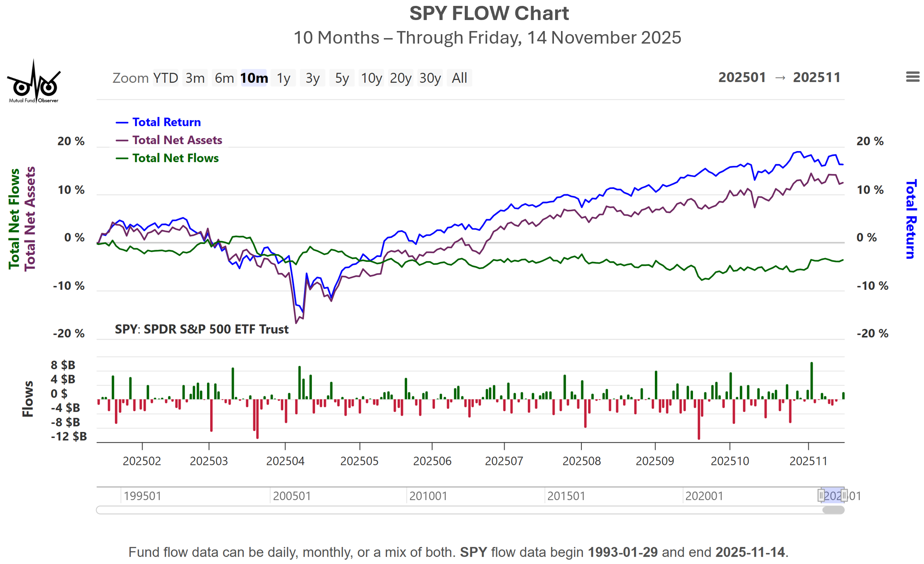Select the 10m zoom button
The height and width of the screenshot is (564, 924).
(254, 78)
